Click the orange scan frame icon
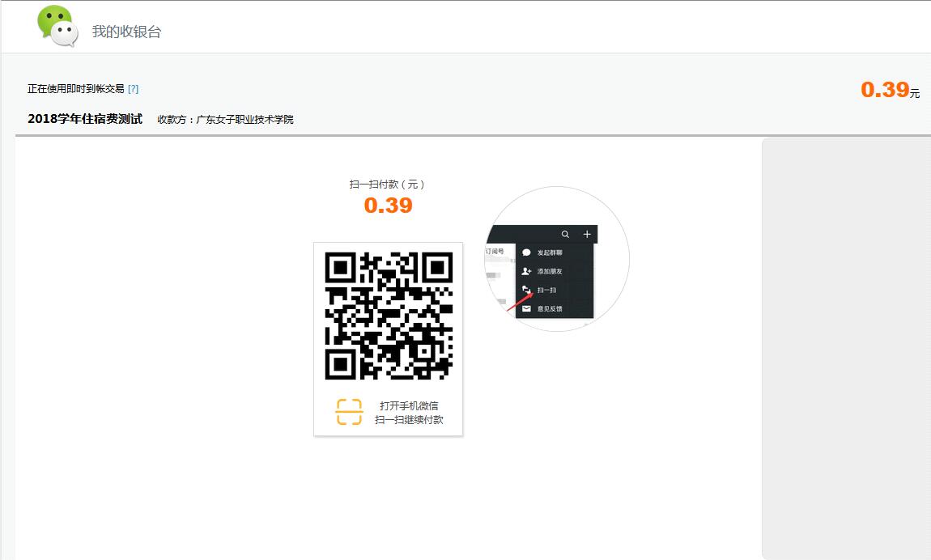This screenshot has height=560, width=931. pos(349,412)
